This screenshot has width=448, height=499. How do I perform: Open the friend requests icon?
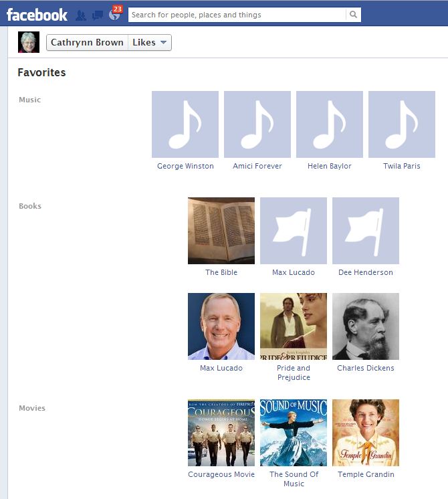pyautogui.click(x=81, y=15)
